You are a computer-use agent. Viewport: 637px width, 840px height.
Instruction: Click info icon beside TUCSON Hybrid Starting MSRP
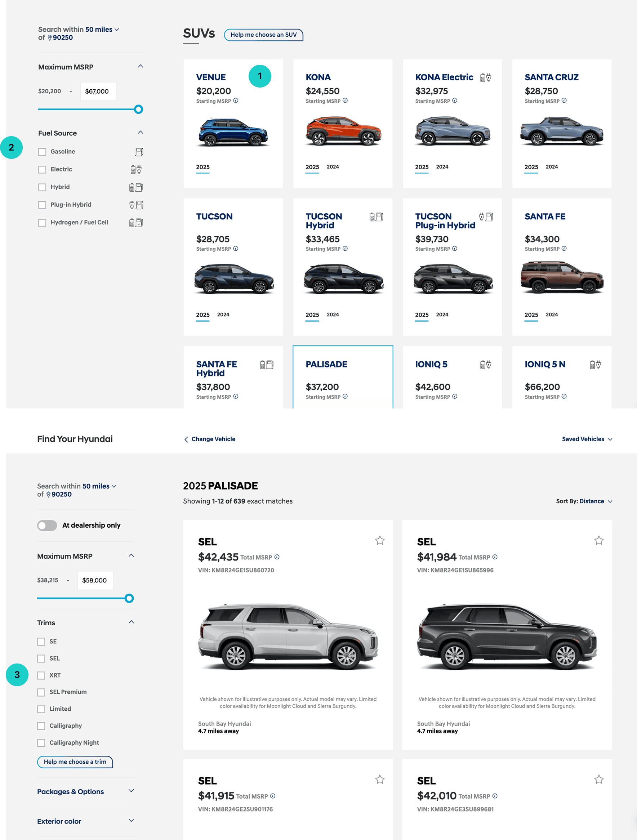[x=345, y=249]
